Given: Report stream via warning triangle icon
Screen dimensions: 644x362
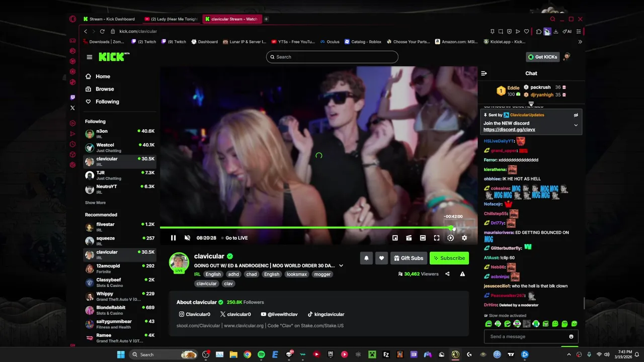Looking at the screenshot, I should coord(462,274).
